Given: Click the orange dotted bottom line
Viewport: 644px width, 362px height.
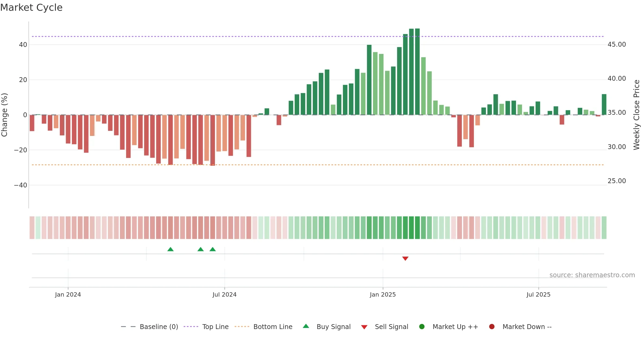Looking at the screenshot, I should click(x=318, y=165).
